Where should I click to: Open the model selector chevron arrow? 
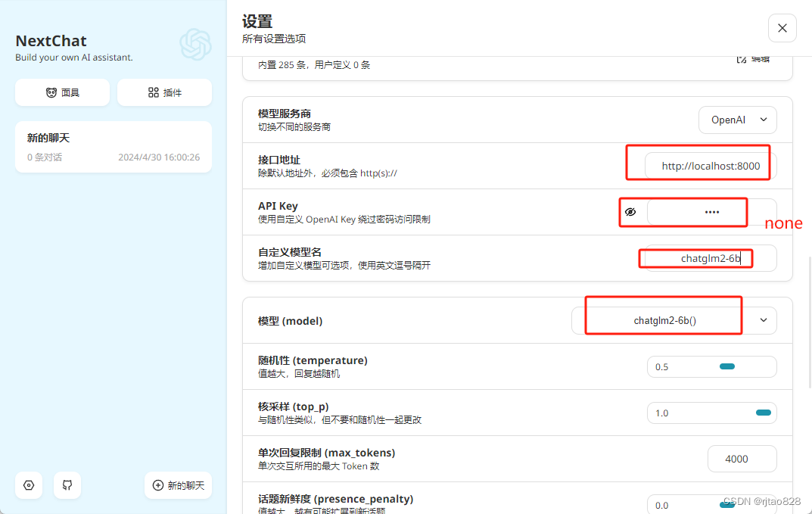click(x=763, y=319)
